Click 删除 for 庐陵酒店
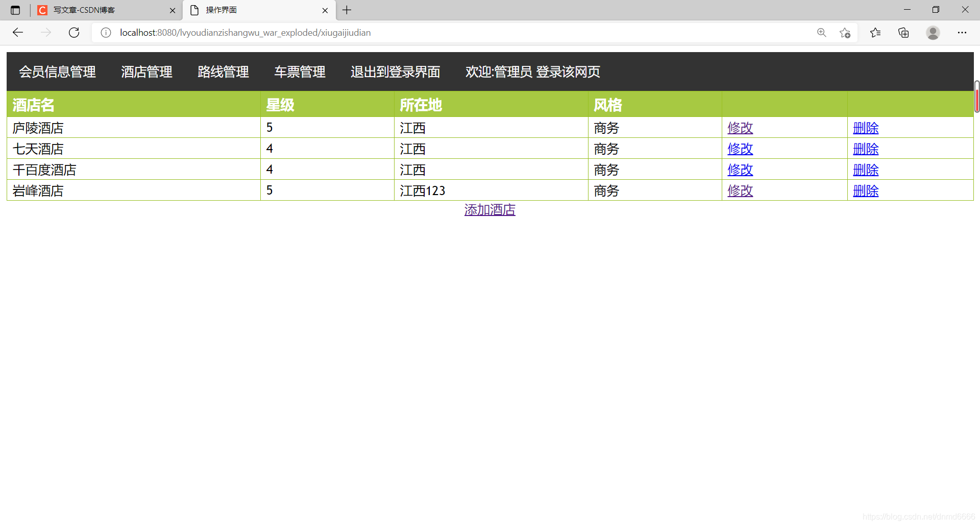980x526 pixels. [866, 128]
